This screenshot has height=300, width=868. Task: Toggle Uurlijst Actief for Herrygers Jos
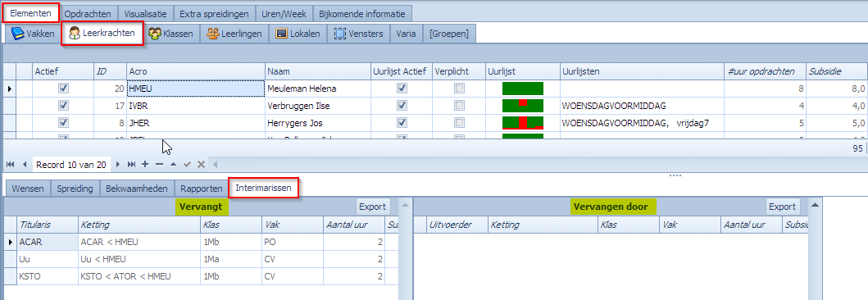(402, 122)
